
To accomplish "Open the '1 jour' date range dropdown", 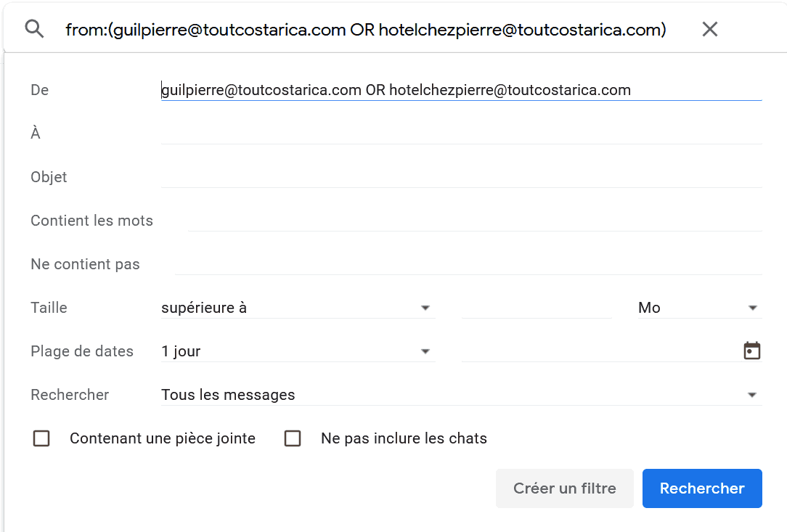I will (298, 351).
